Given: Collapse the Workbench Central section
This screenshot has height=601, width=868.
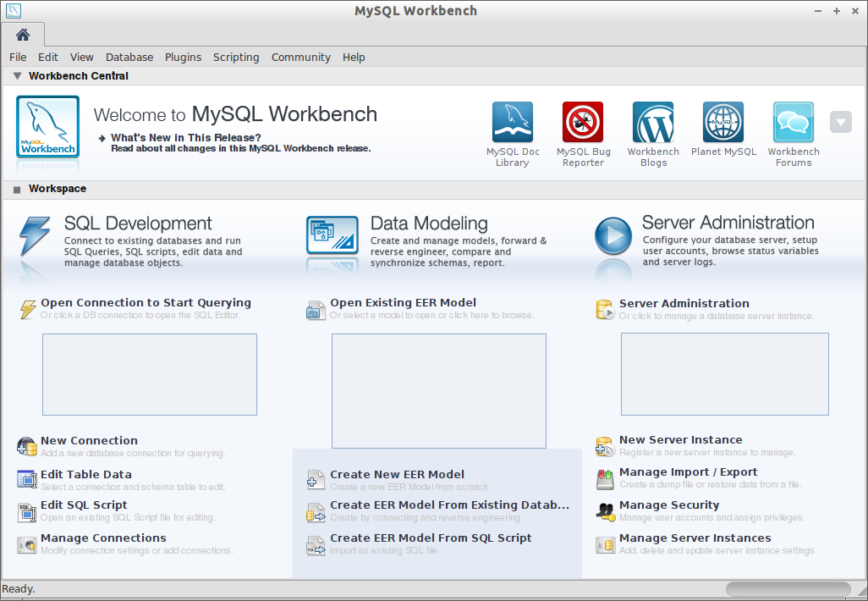Looking at the screenshot, I should pyautogui.click(x=17, y=76).
